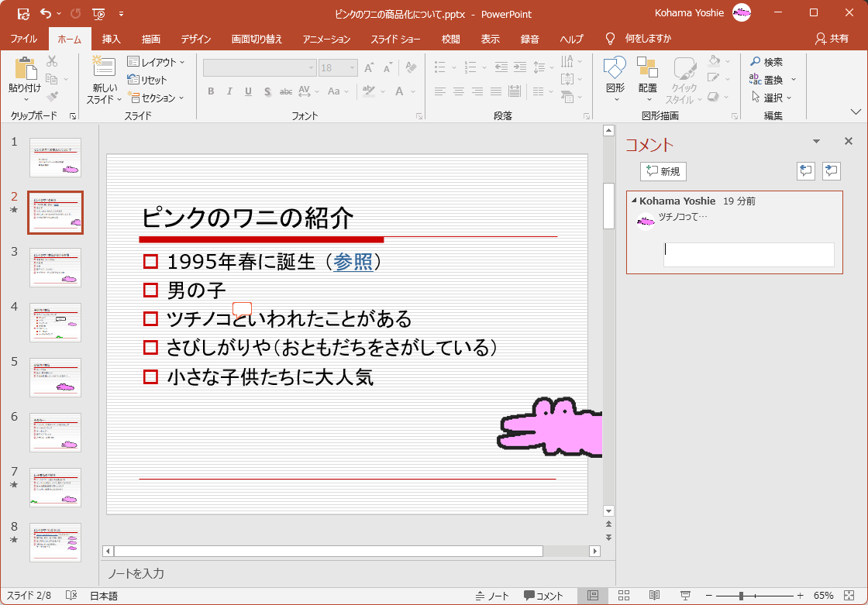The height and width of the screenshot is (605, 868).
Task: Follow the 参照 hyperlink on the slide
Action: point(353,262)
